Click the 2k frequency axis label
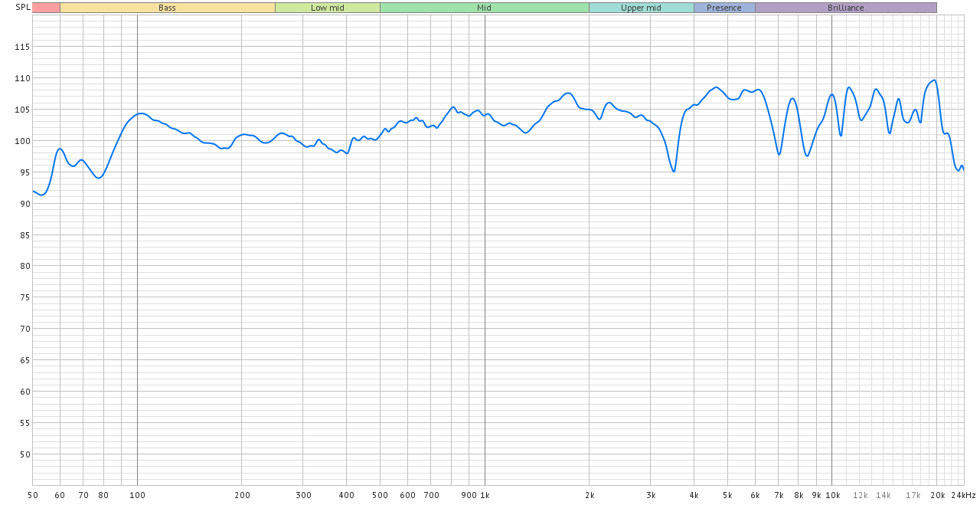 [590, 496]
